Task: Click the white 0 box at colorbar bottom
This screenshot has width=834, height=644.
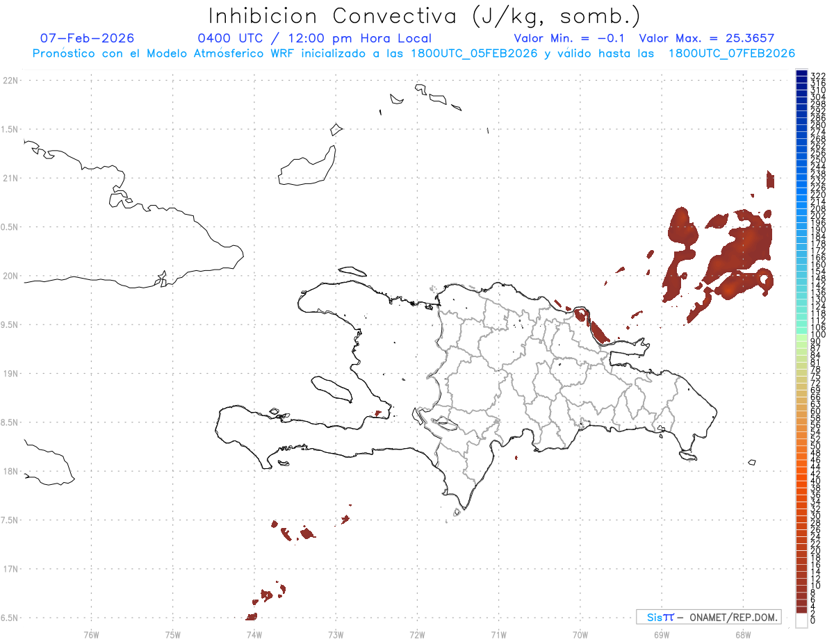Action: 801,620
